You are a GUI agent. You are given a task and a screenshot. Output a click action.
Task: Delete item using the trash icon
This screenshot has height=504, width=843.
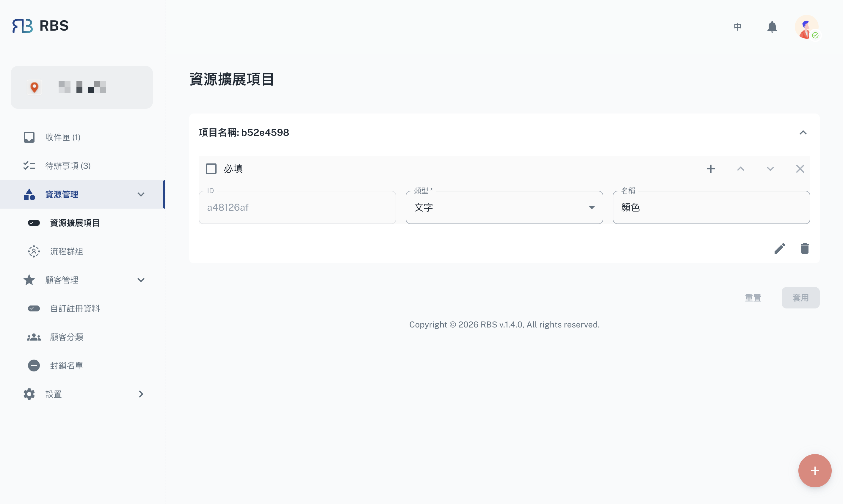coord(805,249)
